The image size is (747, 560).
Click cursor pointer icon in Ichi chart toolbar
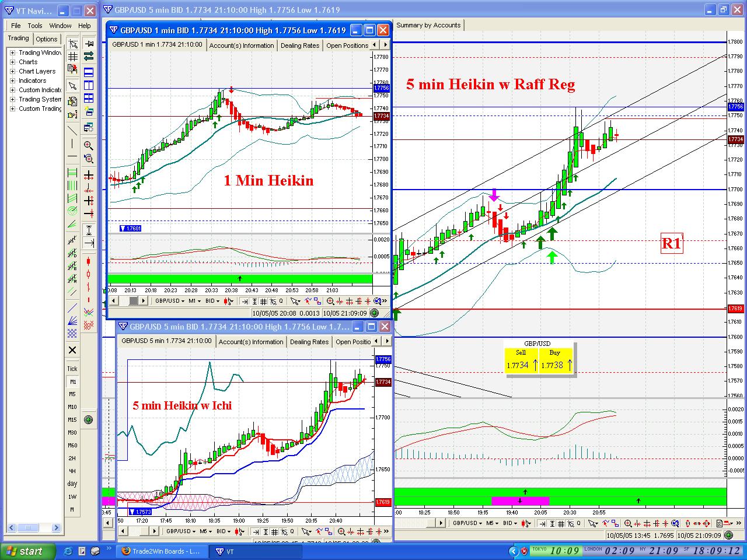tap(305, 531)
